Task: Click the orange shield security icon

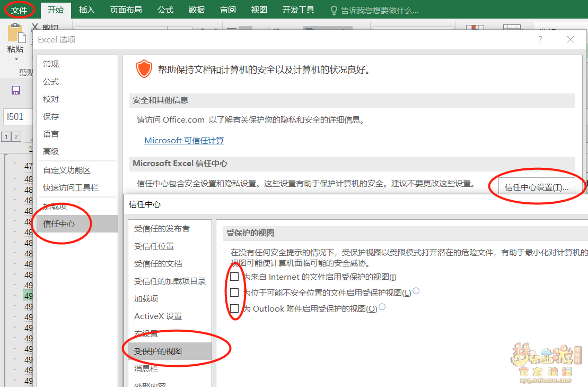Action: point(144,69)
